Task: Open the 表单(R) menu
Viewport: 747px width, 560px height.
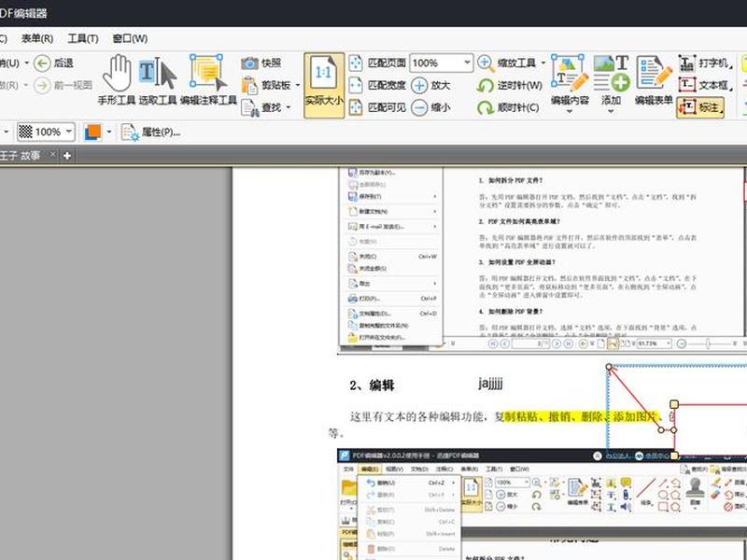Action: [37, 38]
